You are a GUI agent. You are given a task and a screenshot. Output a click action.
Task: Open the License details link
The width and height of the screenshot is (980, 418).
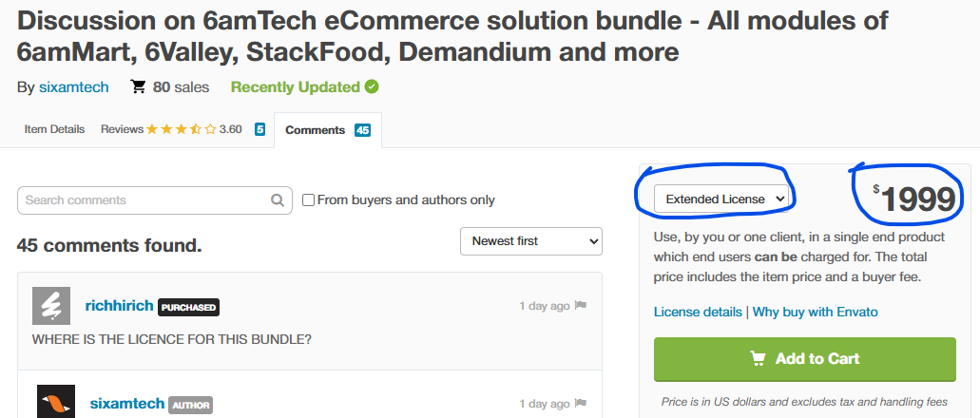tap(698, 312)
